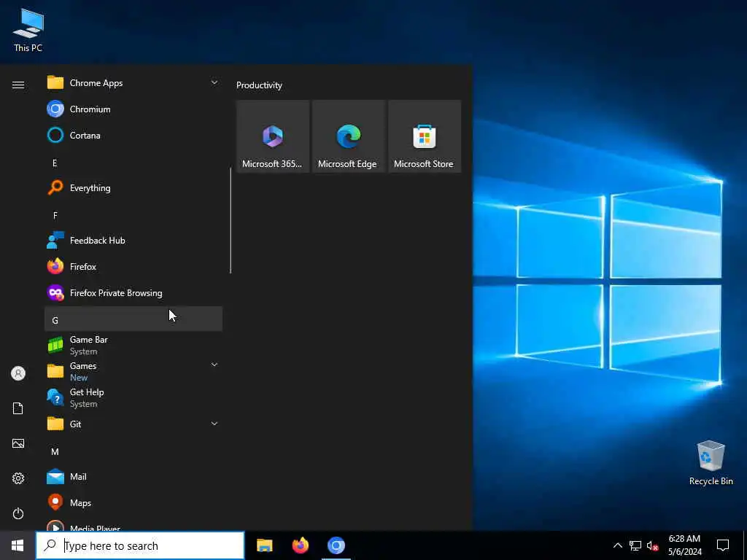
Task: Open Settings gear in Start sidebar
Action: click(x=18, y=478)
